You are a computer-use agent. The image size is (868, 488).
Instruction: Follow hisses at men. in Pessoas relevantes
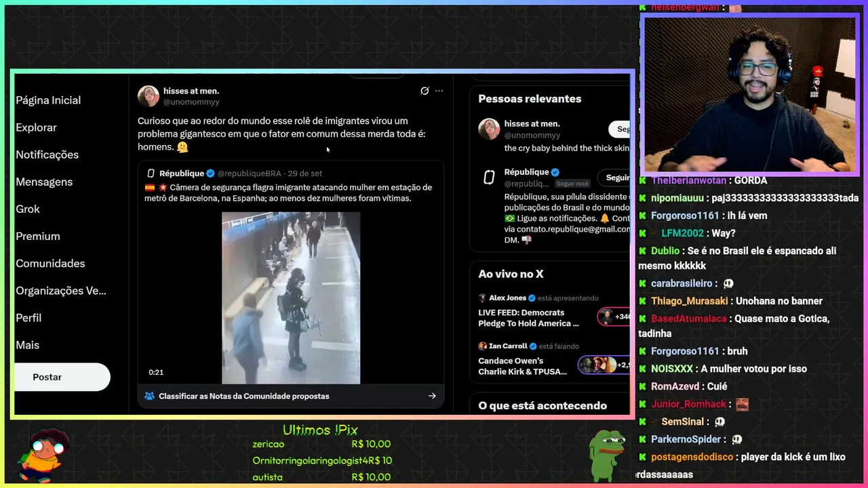pyautogui.click(x=619, y=129)
